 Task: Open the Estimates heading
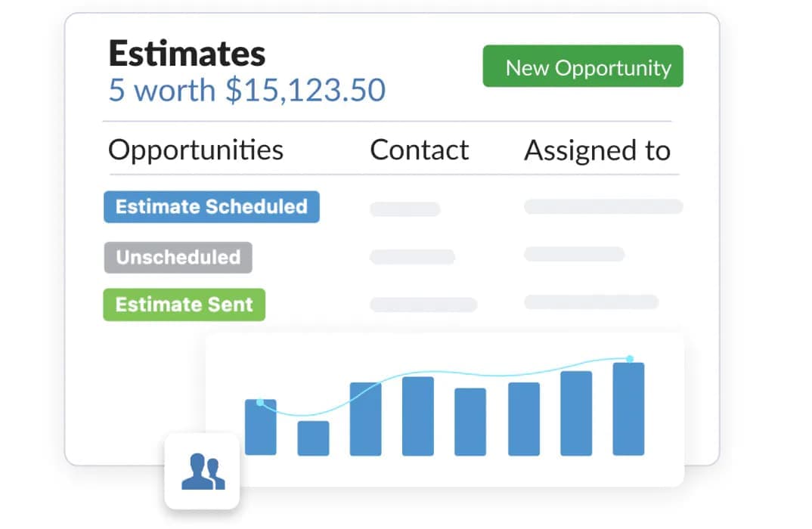[x=187, y=53]
